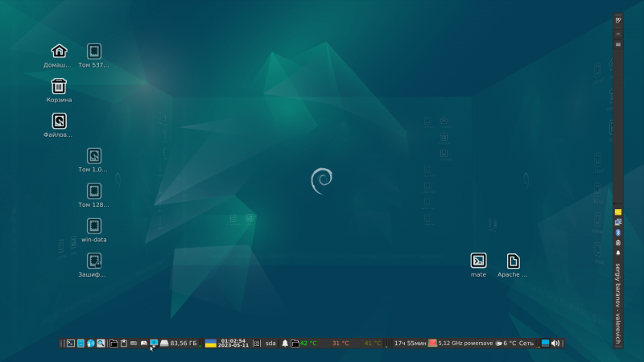The image size is (644, 362).
Task: Click the Том 537 volume icon
Action: 94,51
